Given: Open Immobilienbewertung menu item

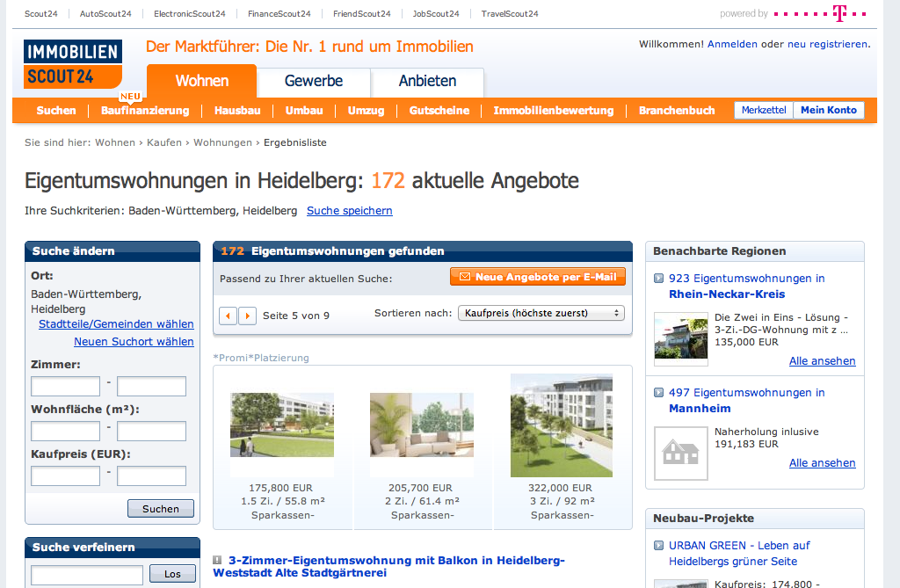Looking at the screenshot, I should coord(554,110).
